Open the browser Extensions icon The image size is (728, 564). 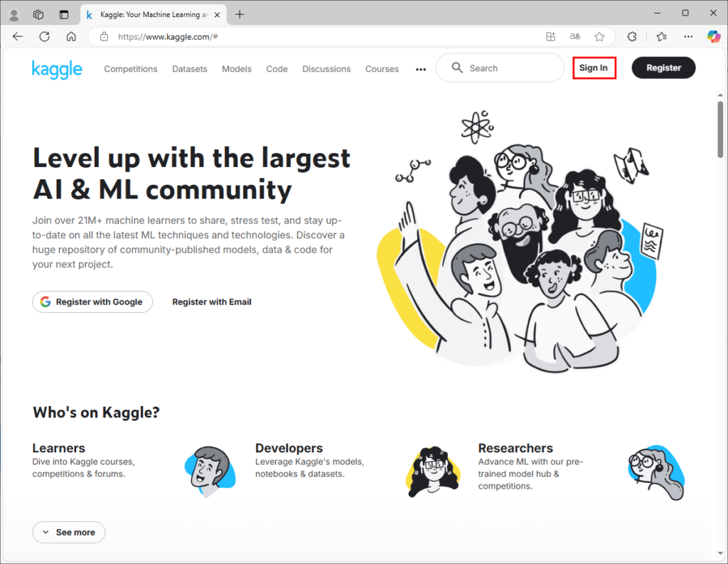pos(628,36)
